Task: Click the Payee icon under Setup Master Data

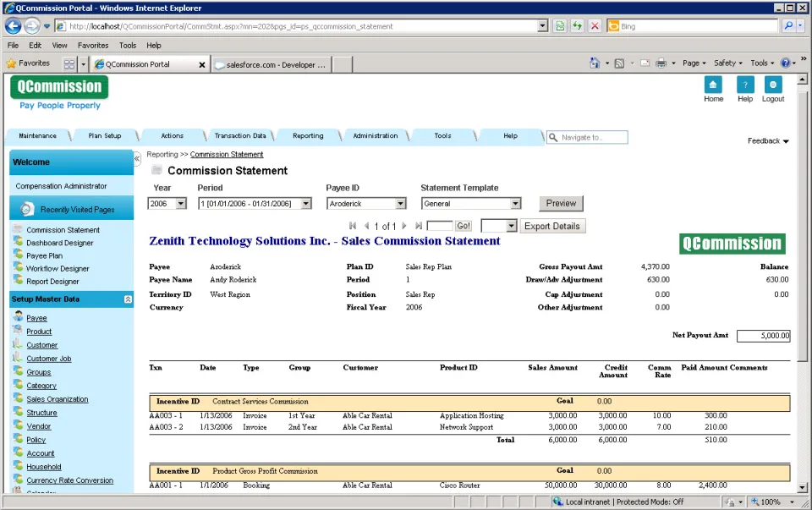Action: coord(18,316)
